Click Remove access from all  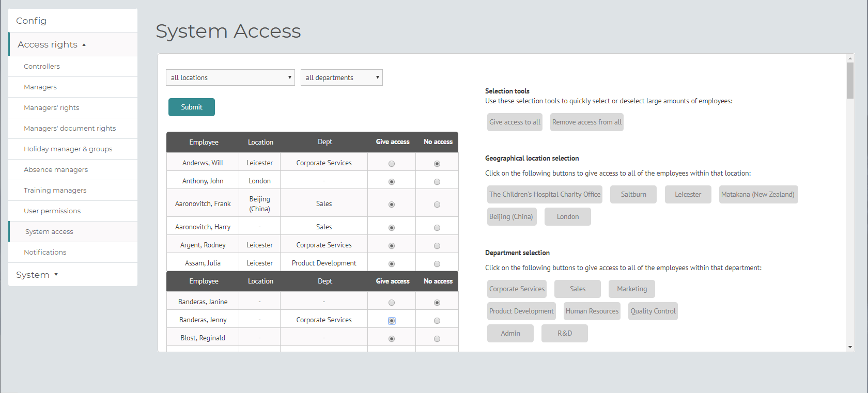587,122
